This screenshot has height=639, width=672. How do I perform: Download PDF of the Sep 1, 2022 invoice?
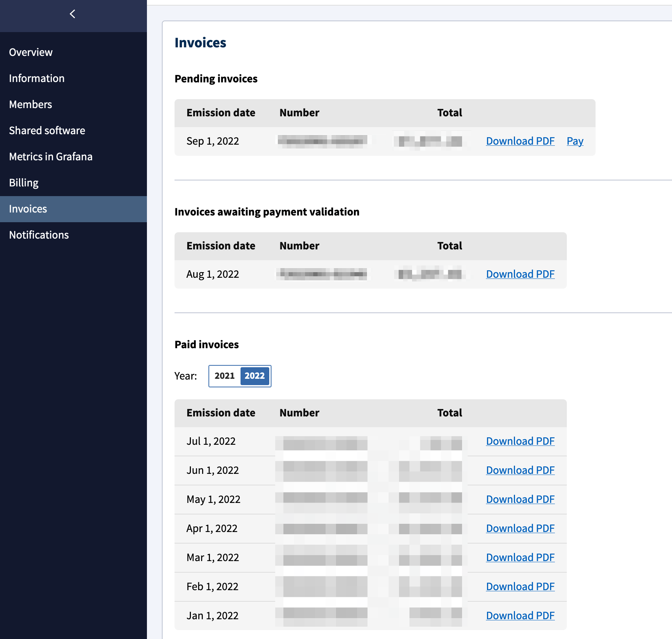tap(520, 141)
